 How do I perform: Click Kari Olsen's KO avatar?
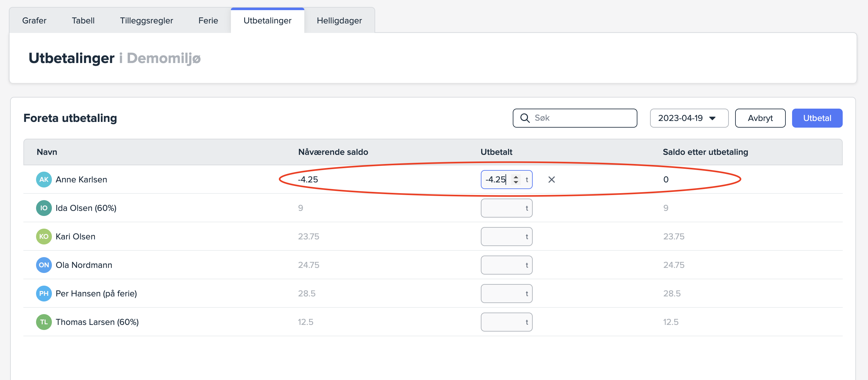pos(44,236)
